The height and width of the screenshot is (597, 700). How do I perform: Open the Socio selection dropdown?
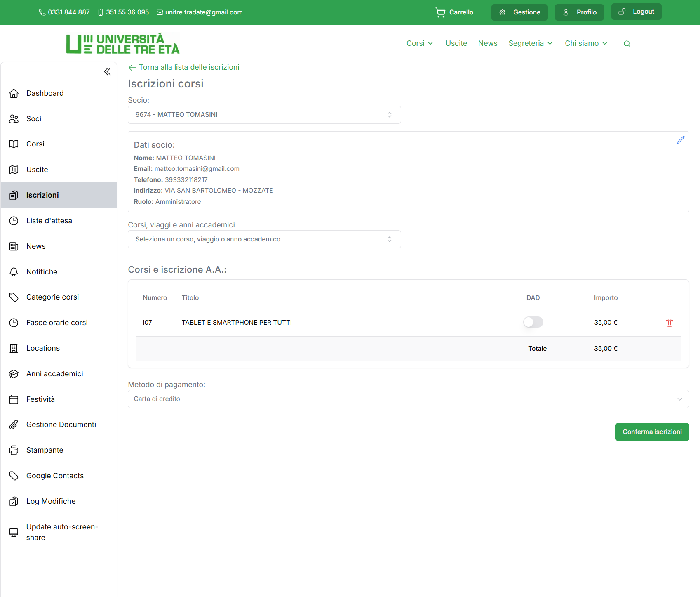tap(264, 114)
